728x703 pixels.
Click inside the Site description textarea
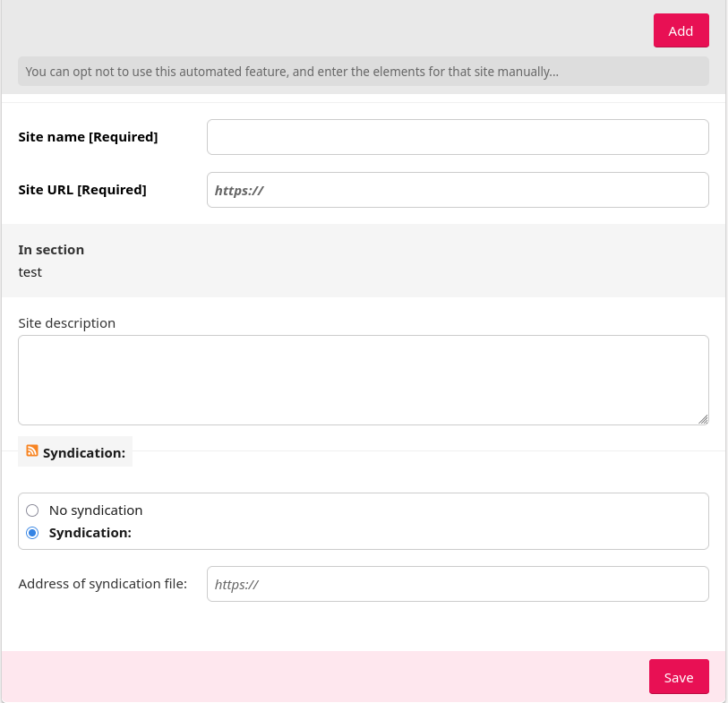click(363, 380)
